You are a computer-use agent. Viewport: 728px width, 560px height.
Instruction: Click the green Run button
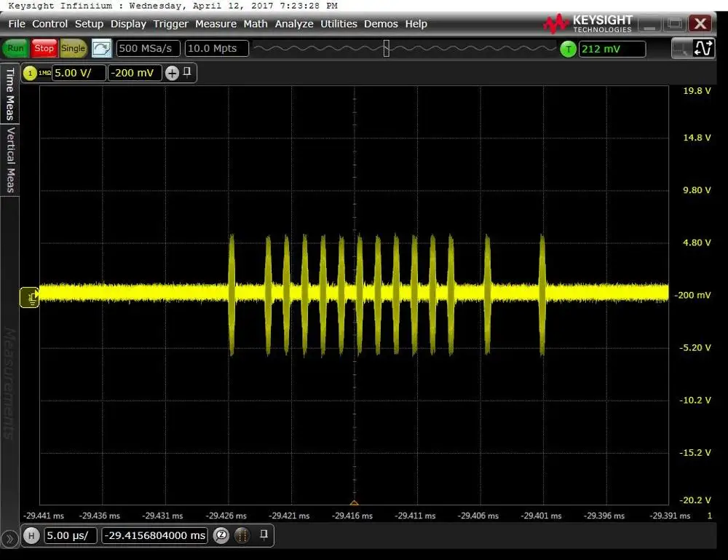click(15, 48)
